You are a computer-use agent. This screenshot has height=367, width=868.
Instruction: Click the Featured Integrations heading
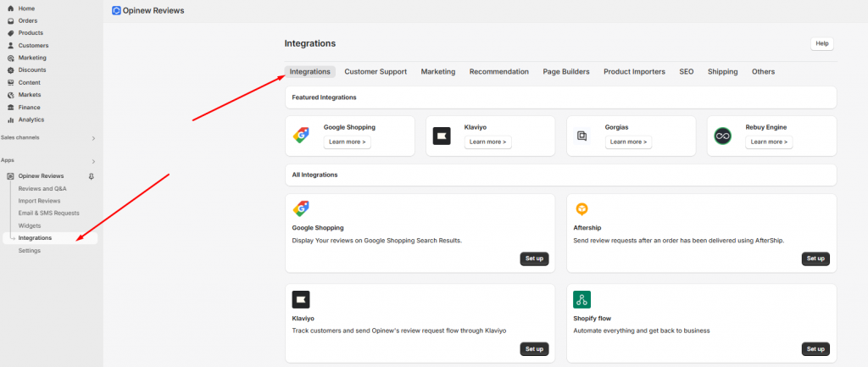click(324, 97)
